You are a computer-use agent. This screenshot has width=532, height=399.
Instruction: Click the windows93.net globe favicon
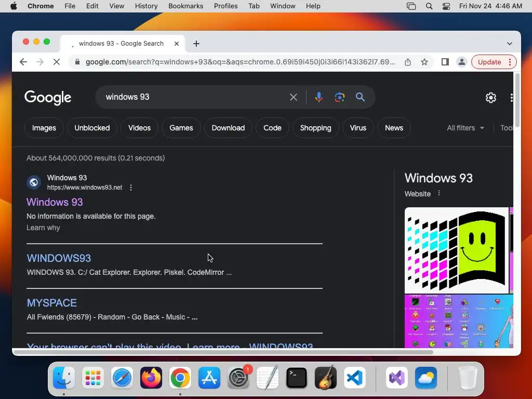(x=34, y=182)
